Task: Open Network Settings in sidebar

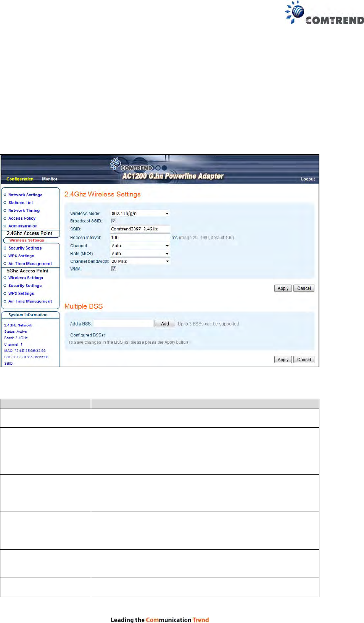Action: click(25, 195)
